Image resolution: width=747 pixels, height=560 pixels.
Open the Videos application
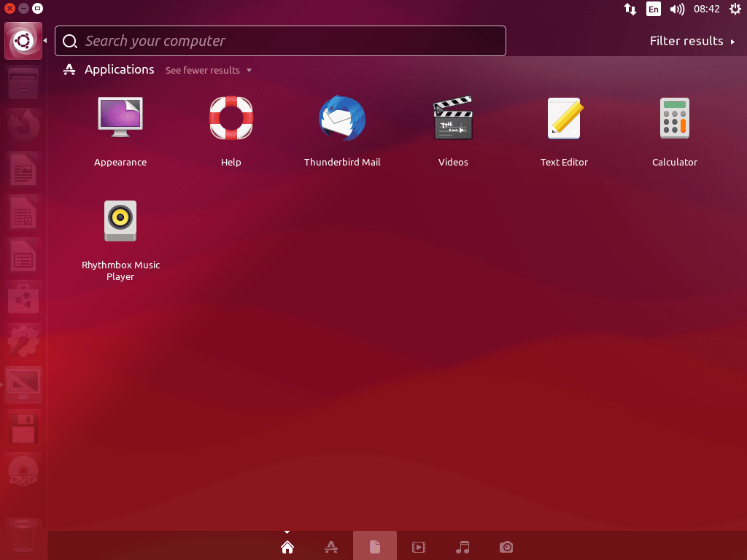coord(453,118)
